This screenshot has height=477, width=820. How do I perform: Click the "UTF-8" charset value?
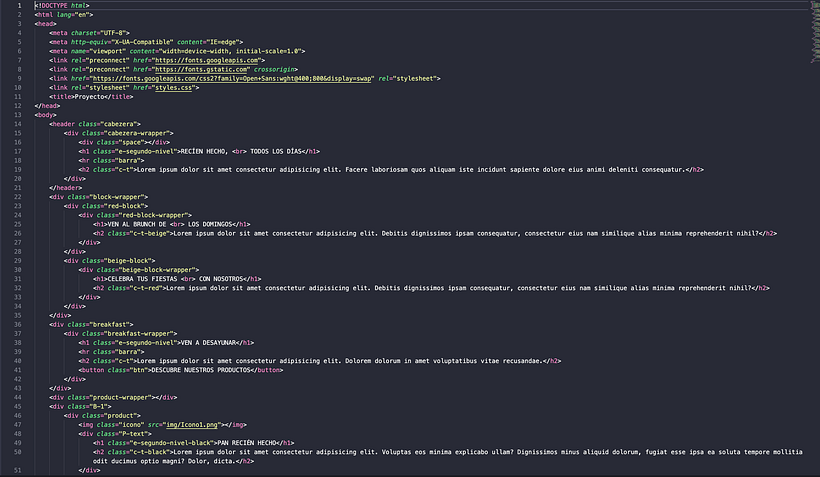[x=113, y=33]
